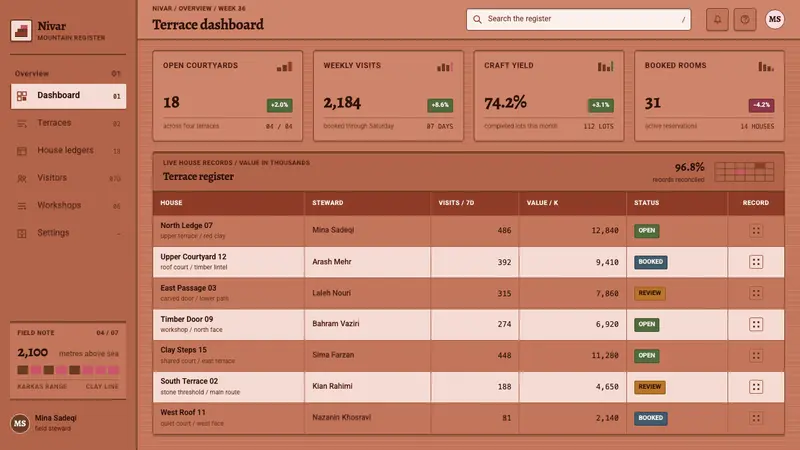Image resolution: width=800 pixels, height=450 pixels.
Task: Click the +2.0% change badge
Action: pos(280,105)
